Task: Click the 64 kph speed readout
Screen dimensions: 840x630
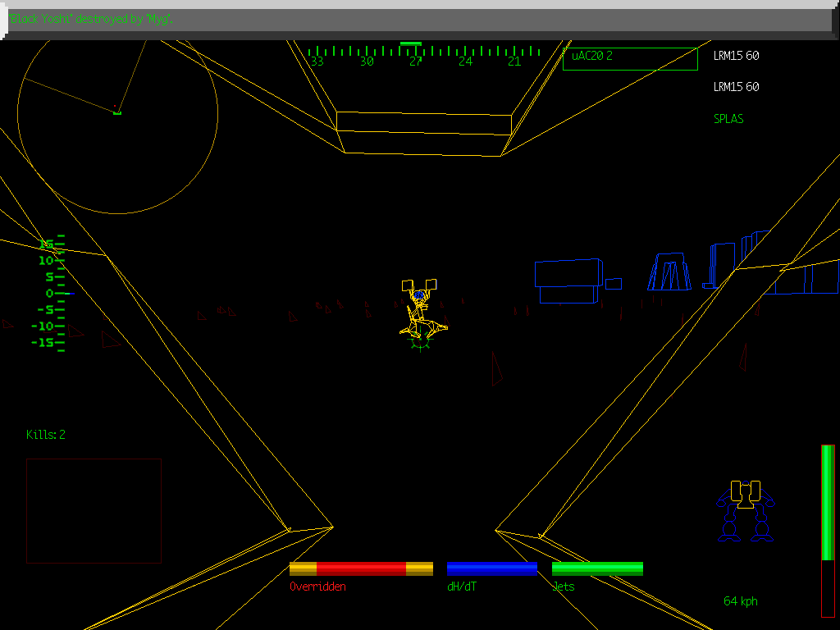Action: point(739,601)
